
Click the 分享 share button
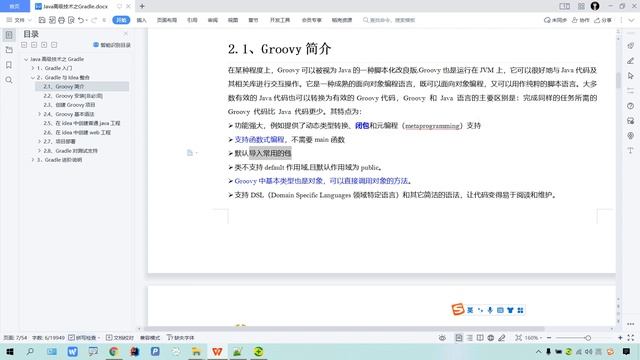pyautogui.click(x=603, y=20)
